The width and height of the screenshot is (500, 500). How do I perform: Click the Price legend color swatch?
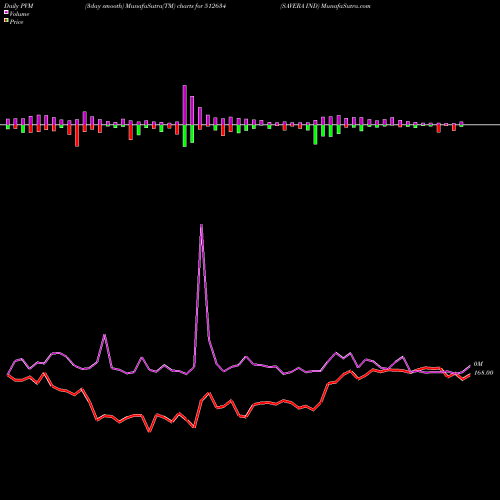pyautogui.click(x=6, y=21)
